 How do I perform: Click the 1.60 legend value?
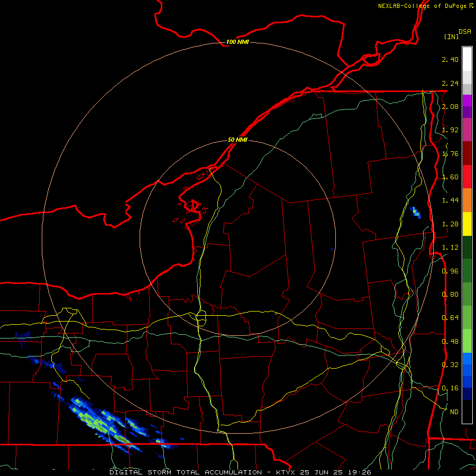click(450, 177)
